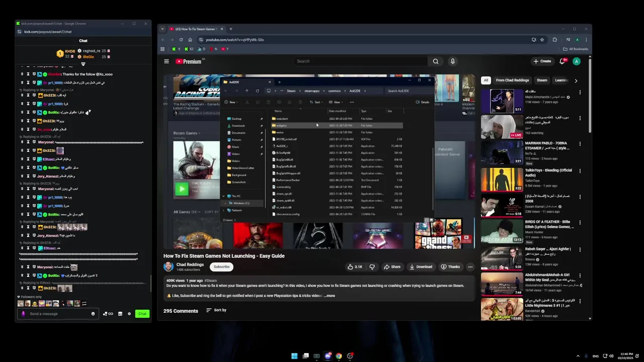Click the shop icon beside chat gear
The width and height of the screenshot is (644, 362).
pos(120,314)
